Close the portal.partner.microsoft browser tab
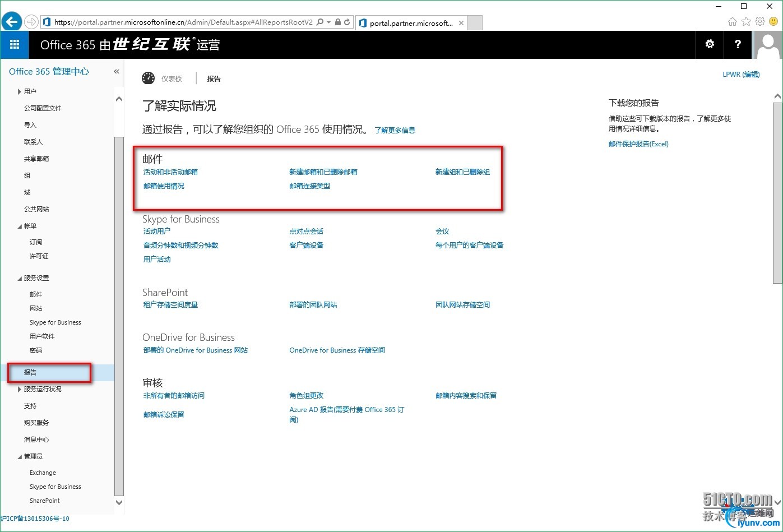This screenshot has width=783, height=532. coord(461,23)
